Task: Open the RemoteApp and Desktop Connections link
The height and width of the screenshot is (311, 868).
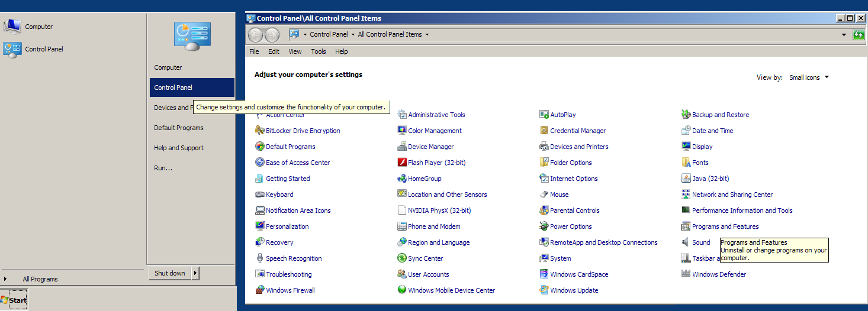Action: (x=603, y=242)
